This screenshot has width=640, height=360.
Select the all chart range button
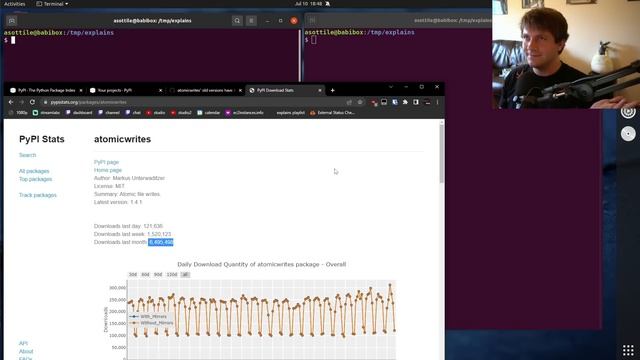[x=185, y=275]
